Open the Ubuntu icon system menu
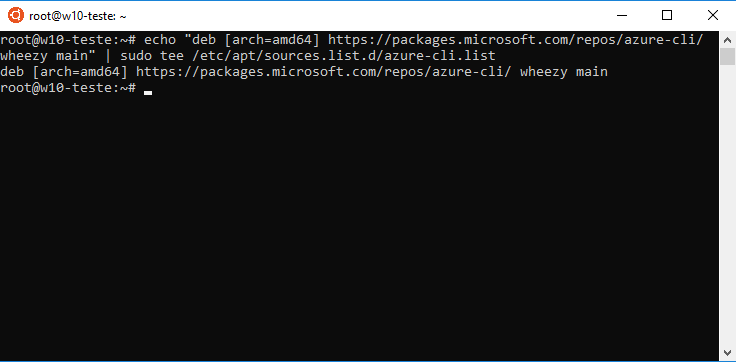This screenshot has width=736, height=362. click(x=15, y=15)
